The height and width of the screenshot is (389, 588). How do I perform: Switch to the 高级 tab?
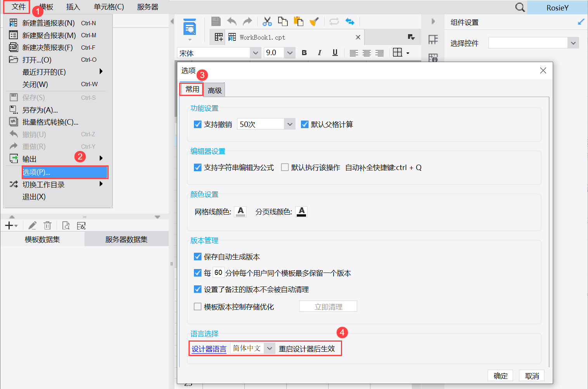click(214, 90)
